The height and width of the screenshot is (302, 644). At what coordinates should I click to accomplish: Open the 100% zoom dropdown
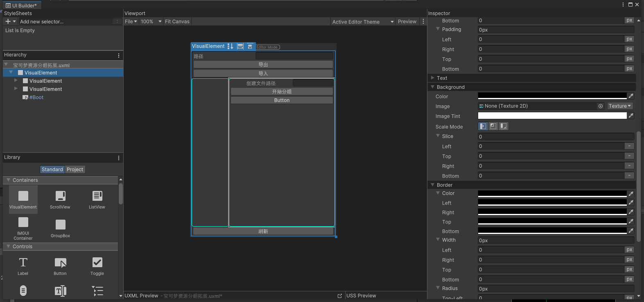point(151,22)
